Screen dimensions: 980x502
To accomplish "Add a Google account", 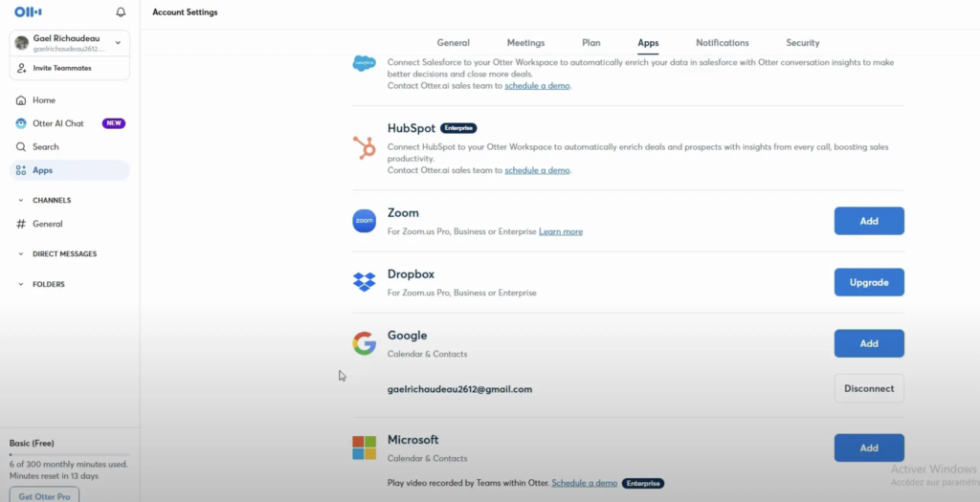I will tap(869, 343).
